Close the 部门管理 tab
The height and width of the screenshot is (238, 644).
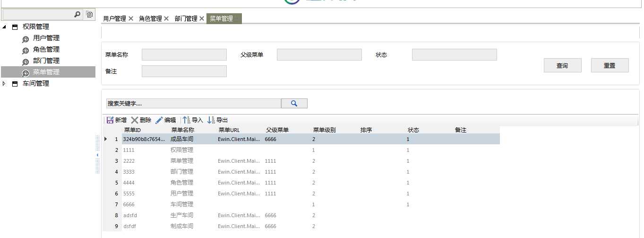(x=202, y=18)
